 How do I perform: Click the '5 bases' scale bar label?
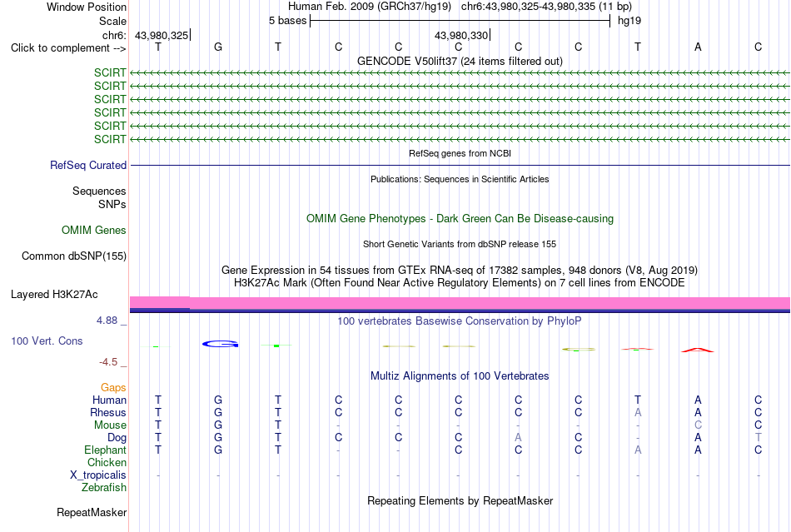pyautogui.click(x=287, y=21)
